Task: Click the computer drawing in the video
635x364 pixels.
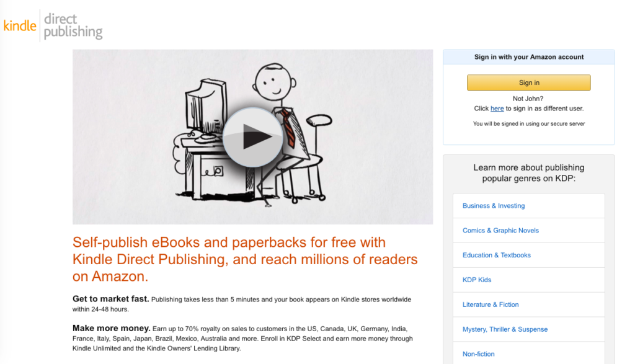Action: pos(205,112)
